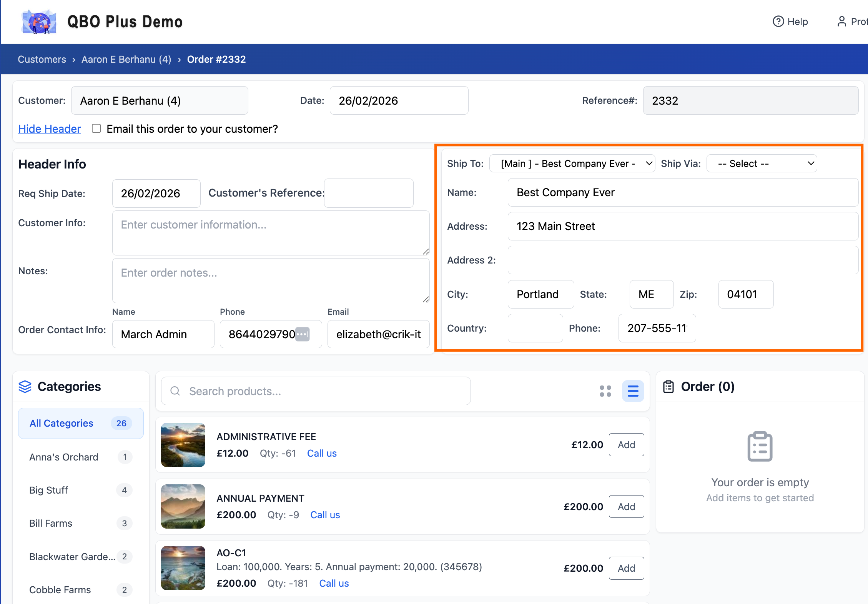Screen dimensions: 868x604
Task: Focus the Customer's Reference input field
Action: 369,193
